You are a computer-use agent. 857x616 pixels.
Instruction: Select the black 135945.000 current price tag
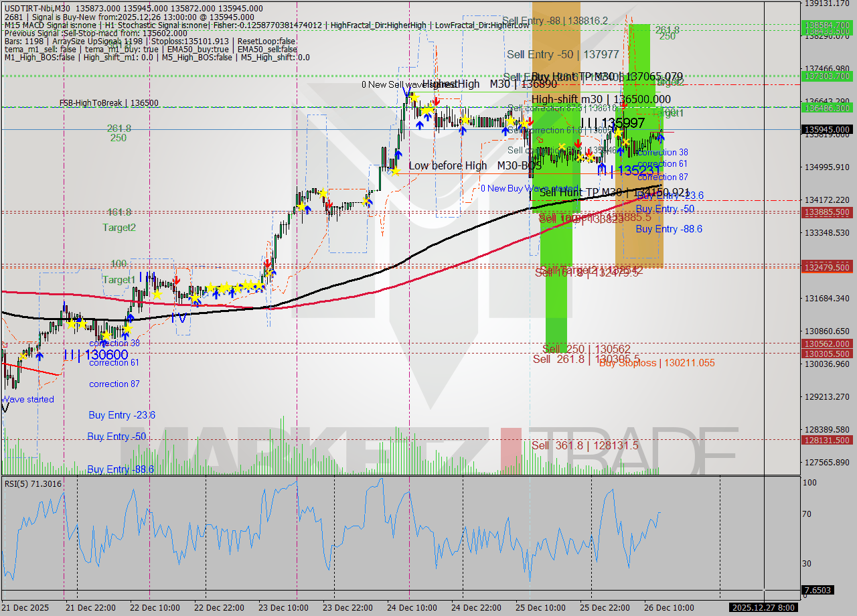pyautogui.click(x=828, y=130)
